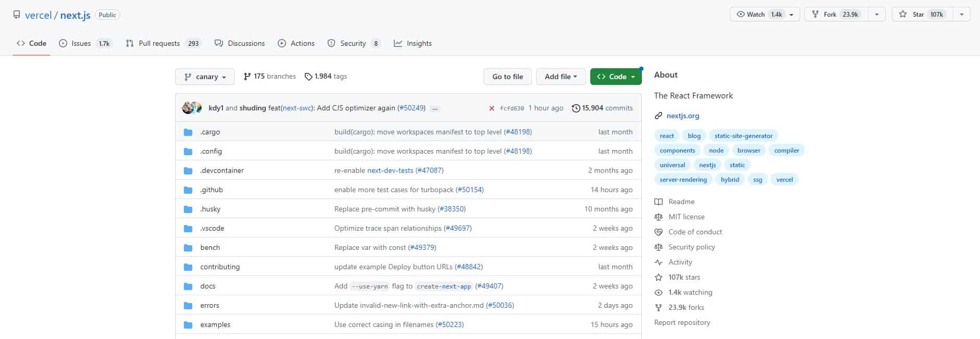Open the fork options dropdown arrow

click(877, 15)
